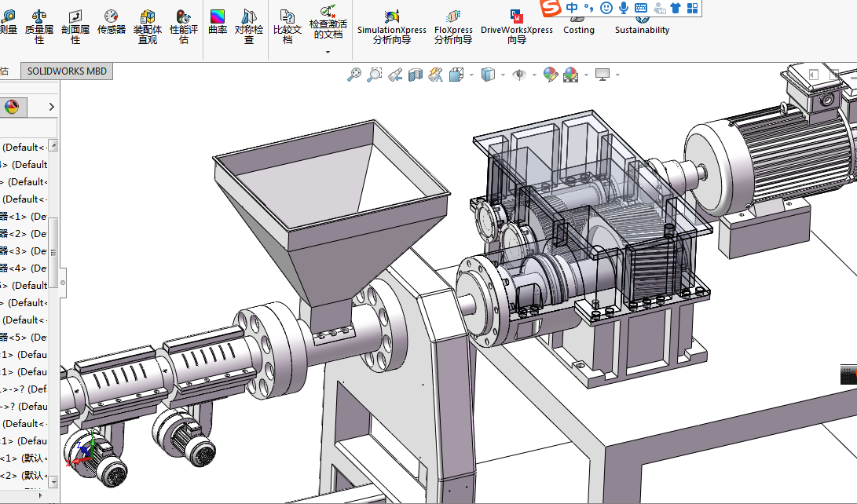Viewport: 857px width, 504px height.
Task: Open Section Properties (剖面属性)
Action: [75, 27]
